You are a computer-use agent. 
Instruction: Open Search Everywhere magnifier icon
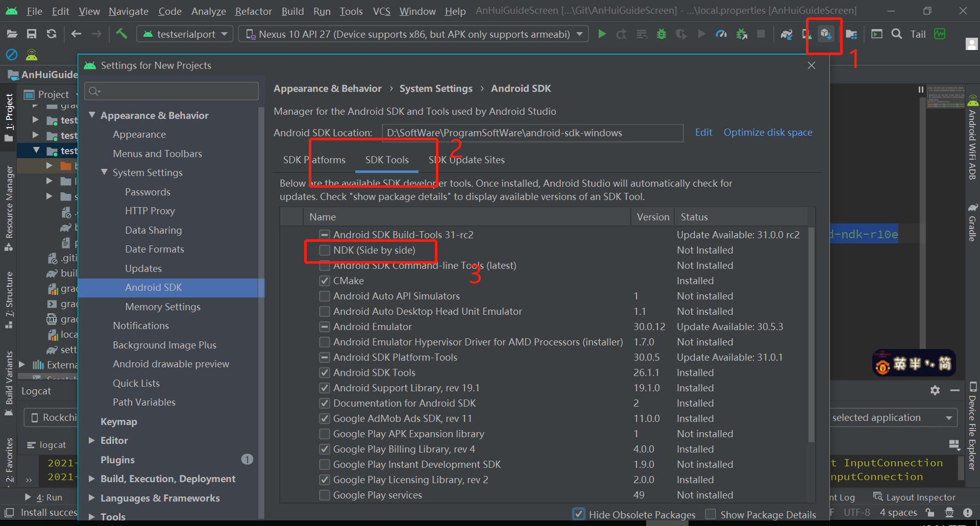pyautogui.click(x=897, y=34)
